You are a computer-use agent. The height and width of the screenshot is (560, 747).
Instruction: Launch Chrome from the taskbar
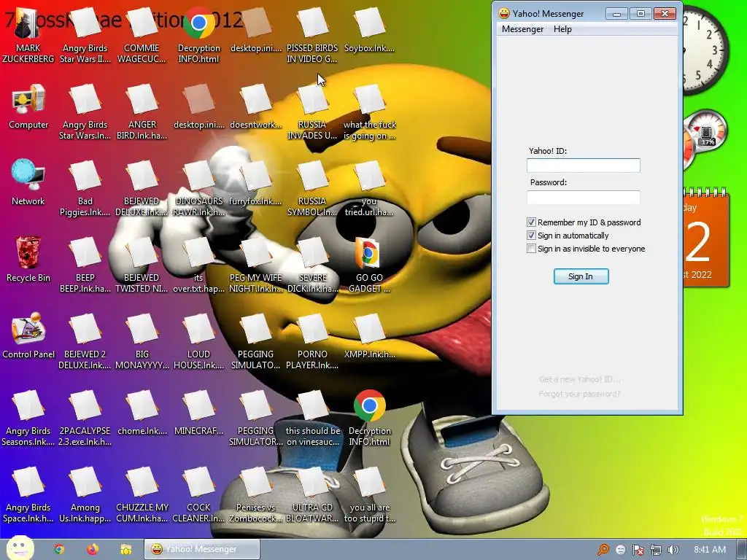point(59,549)
